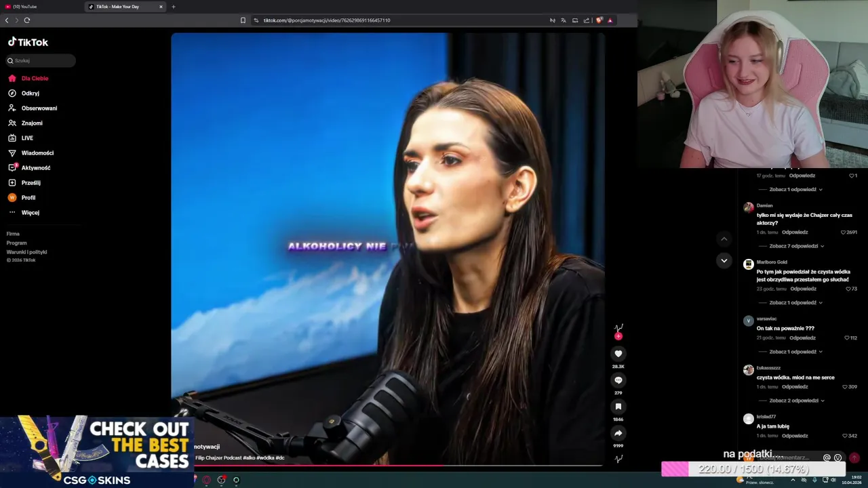
Task: Click the Brave Rewards triangle icon
Action: (x=610, y=20)
